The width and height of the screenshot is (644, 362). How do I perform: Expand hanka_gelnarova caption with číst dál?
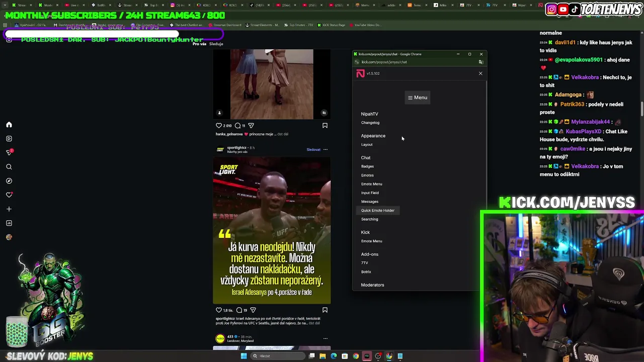pos(283,134)
